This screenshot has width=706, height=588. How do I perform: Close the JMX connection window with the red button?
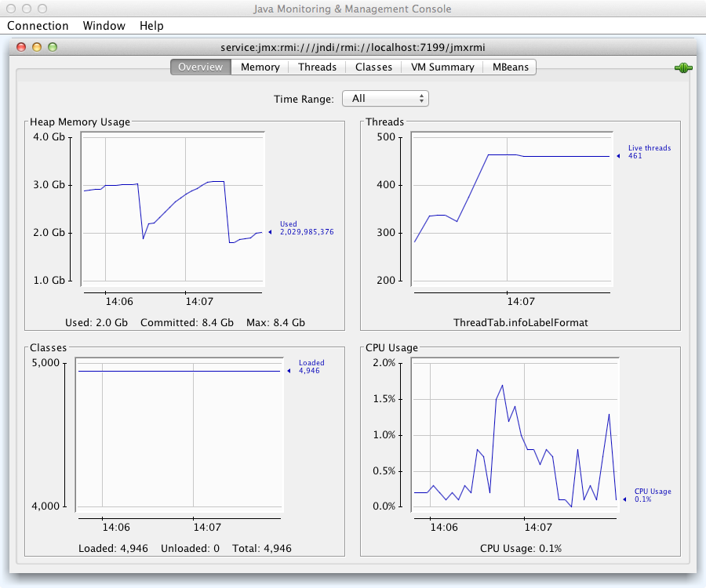(21, 47)
